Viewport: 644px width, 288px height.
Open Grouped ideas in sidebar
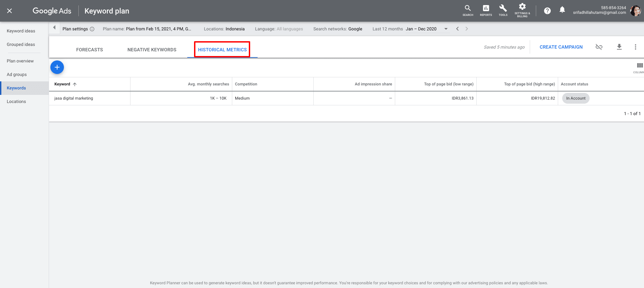(x=21, y=45)
